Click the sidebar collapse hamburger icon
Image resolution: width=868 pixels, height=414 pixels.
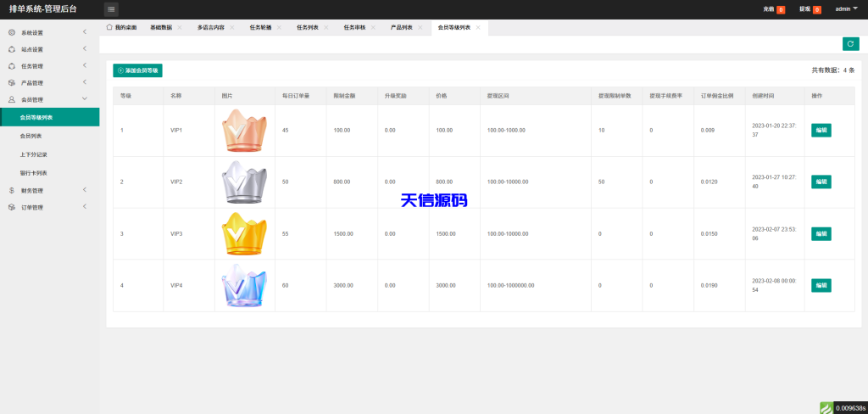pyautogui.click(x=111, y=9)
